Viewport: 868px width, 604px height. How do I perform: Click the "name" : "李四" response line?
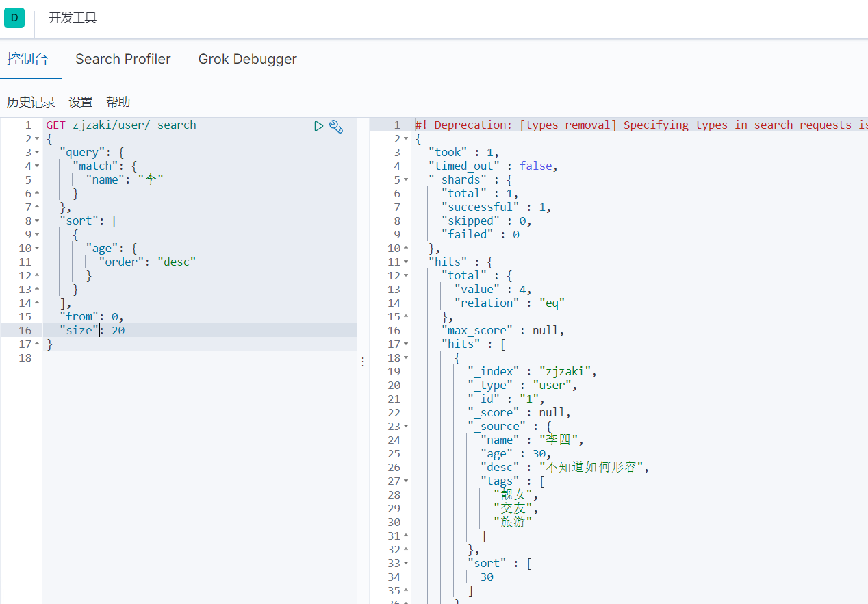pos(533,440)
